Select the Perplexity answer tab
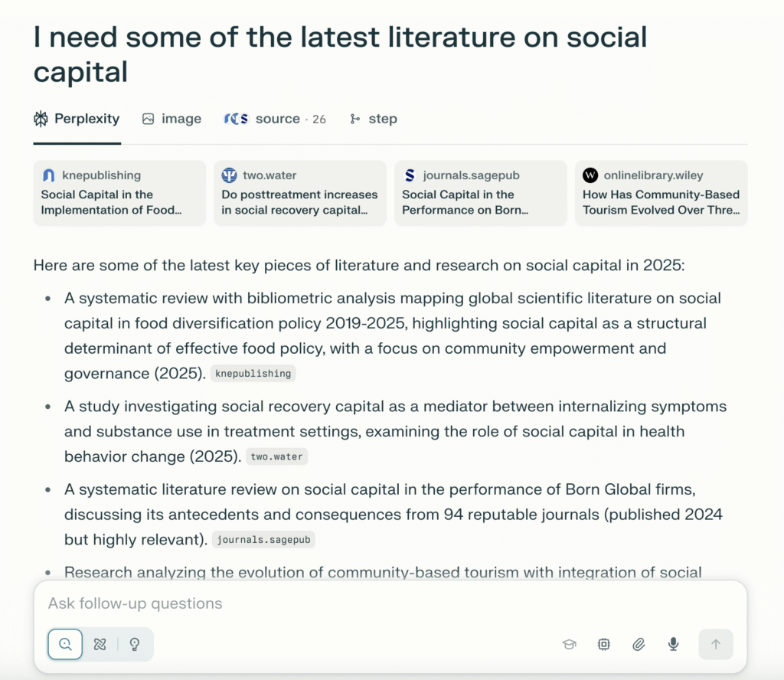 [x=77, y=119]
